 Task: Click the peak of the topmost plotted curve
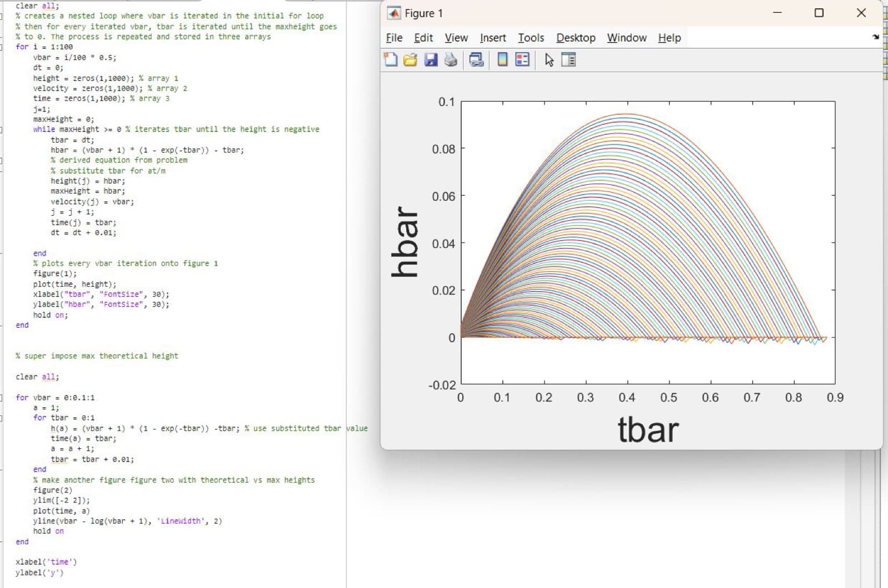point(626,114)
